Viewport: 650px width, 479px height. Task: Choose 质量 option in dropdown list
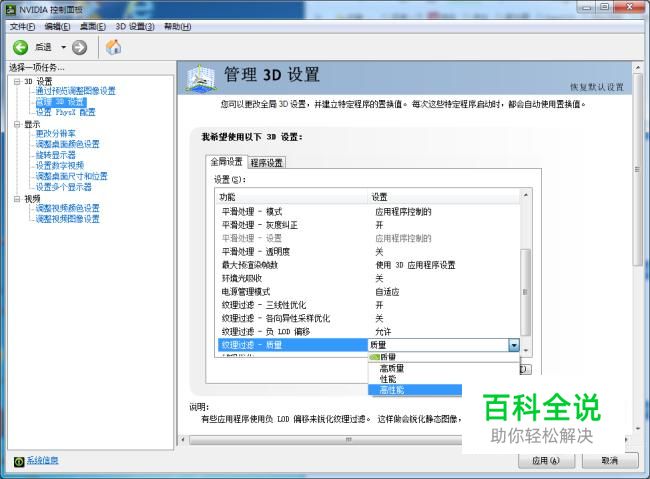pos(444,357)
